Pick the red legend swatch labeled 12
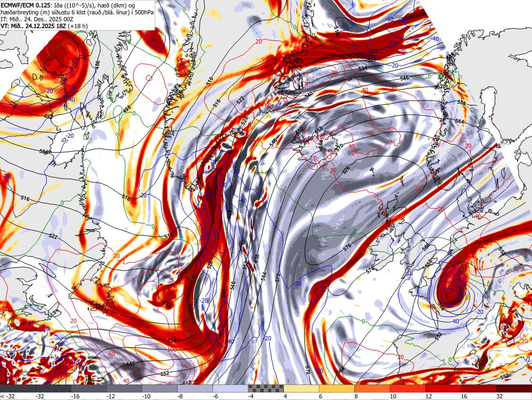 coord(443,388)
